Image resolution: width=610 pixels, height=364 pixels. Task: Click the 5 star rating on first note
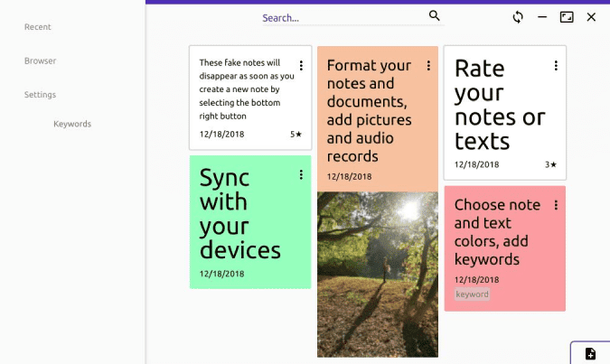coord(296,135)
